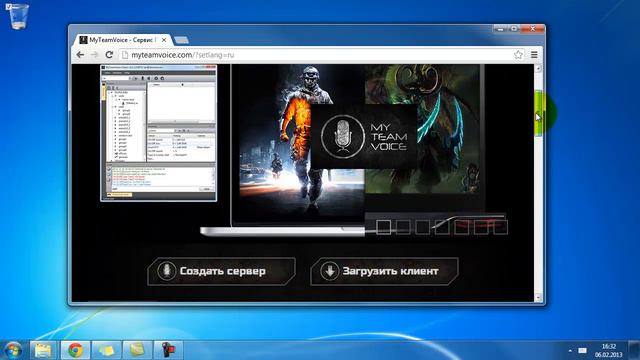Click the download arrow icon in Загрузить клиент
This screenshot has height=360, width=640.
pos(329,271)
